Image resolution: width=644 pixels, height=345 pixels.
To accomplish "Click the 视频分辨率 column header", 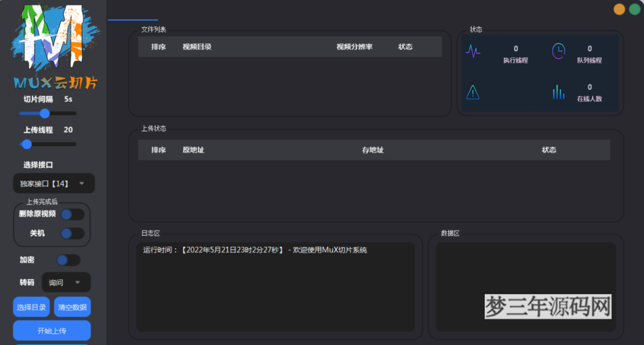I will coord(354,47).
